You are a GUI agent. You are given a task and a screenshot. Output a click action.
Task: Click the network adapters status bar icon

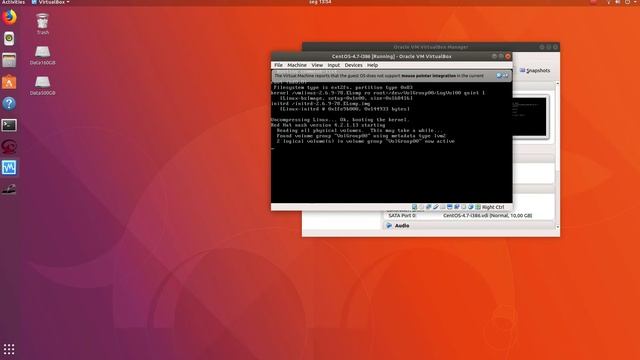click(429, 207)
